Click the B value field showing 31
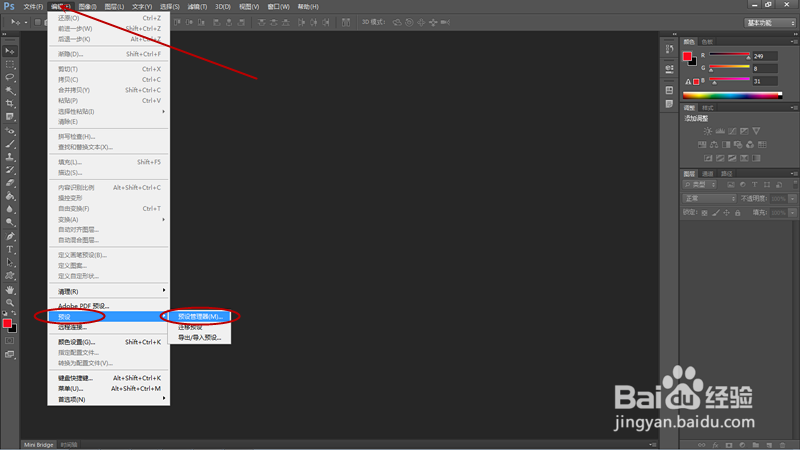Image resolution: width=800 pixels, height=450 pixels. click(765, 81)
